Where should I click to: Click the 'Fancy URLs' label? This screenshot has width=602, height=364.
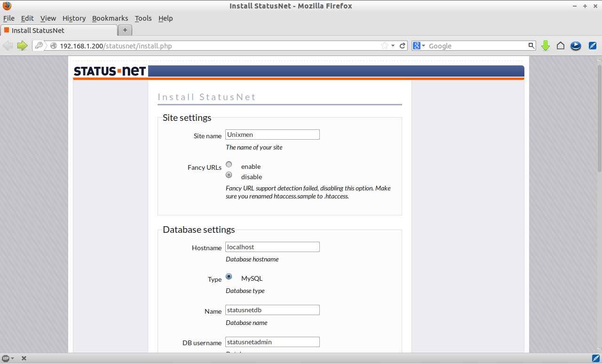click(x=205, y=167)
